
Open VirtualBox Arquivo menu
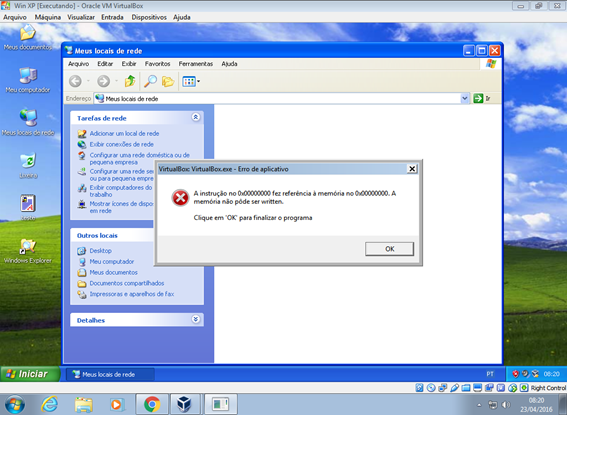tap(15, 17)
